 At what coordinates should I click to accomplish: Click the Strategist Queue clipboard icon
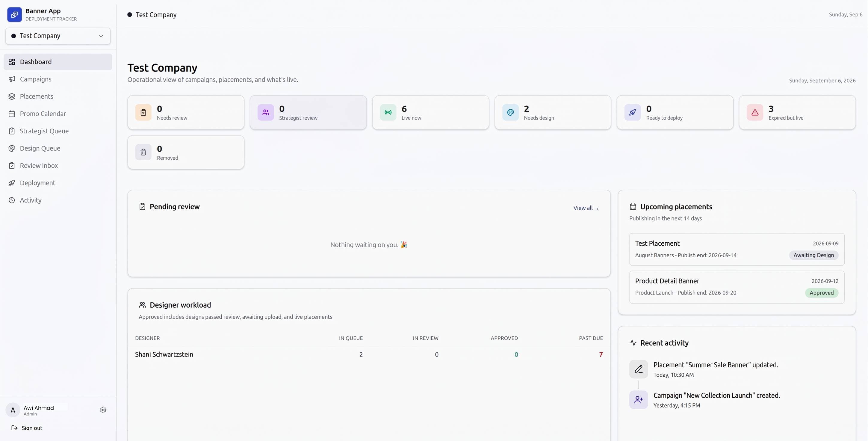[x=12, y=131]
